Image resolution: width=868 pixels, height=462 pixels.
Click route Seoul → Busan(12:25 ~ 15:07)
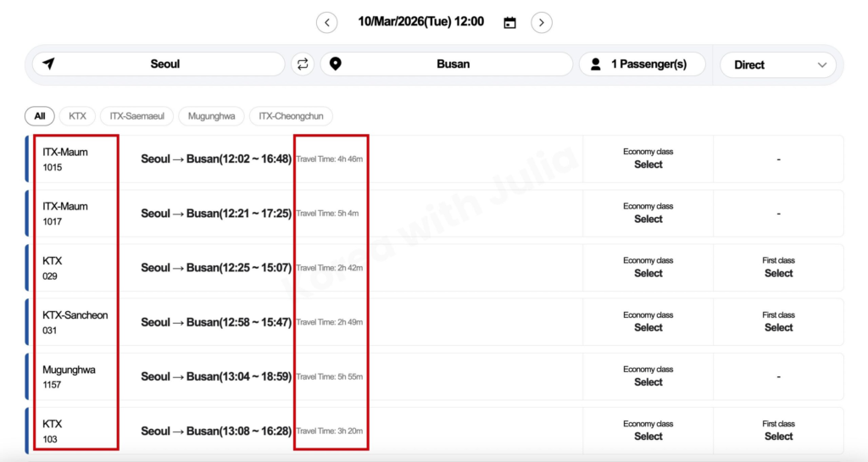click(x=216, y=267)
